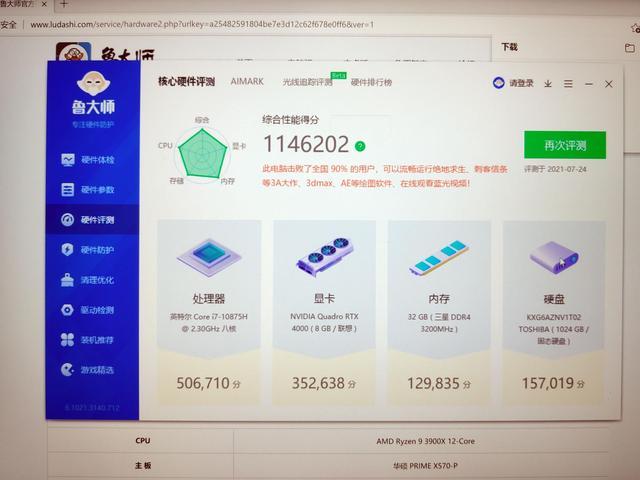Open 游戏精选 in the sidebar

tap(88, 370)
